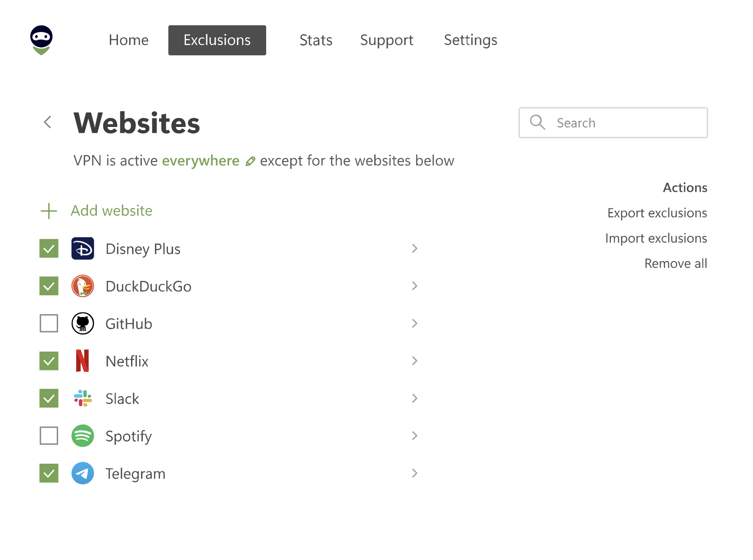Click Export exclusions
Screen dimensions: 753x560
point(657,213)
